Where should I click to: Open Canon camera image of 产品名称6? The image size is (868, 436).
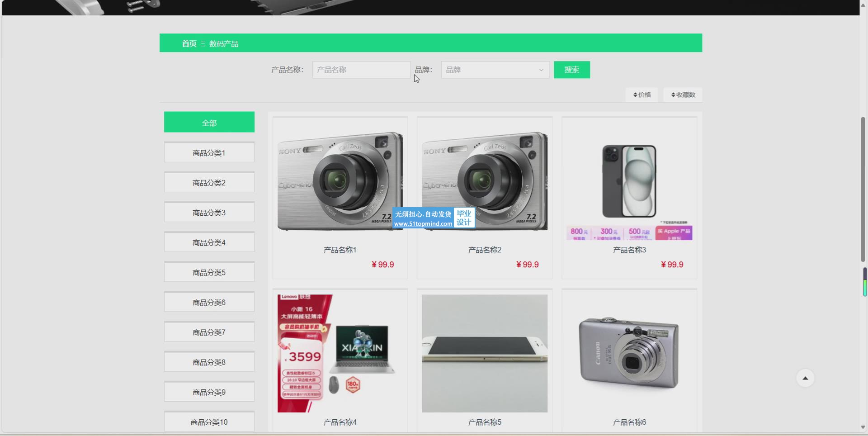point(629,353)
